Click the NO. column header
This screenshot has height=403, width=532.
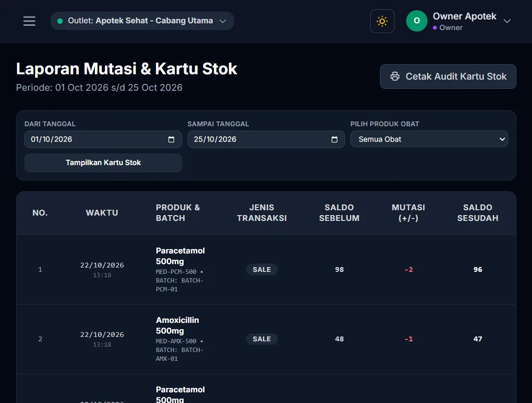[x=40, y=213]
